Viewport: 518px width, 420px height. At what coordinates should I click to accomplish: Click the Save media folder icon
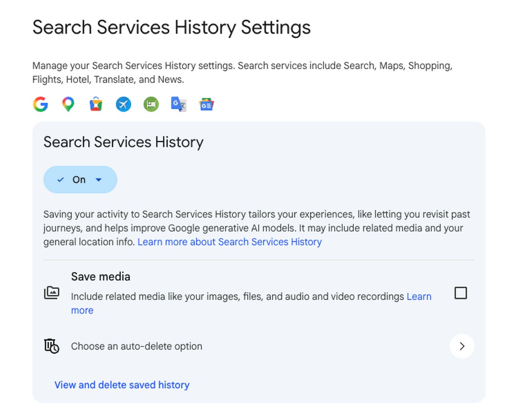click(51, 293)
